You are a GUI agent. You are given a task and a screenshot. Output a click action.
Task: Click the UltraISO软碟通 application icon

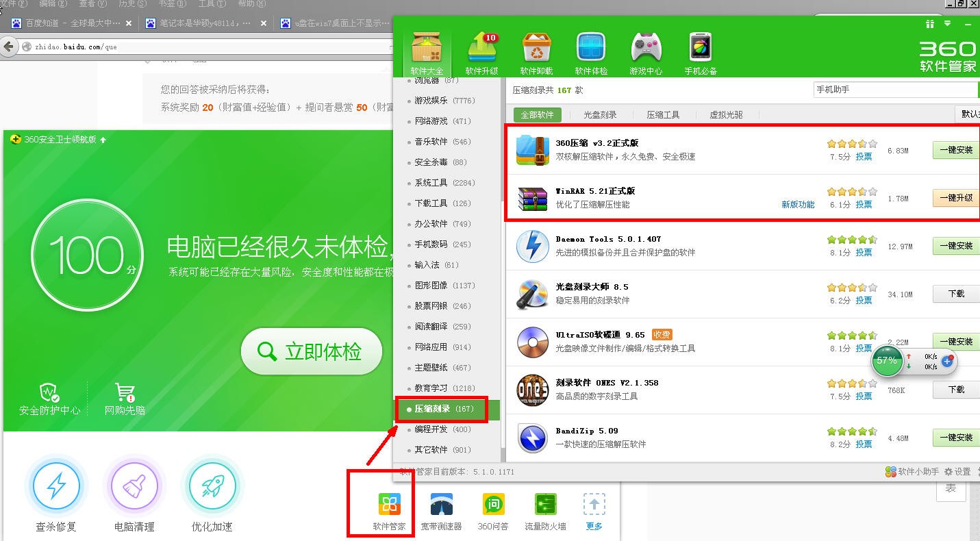532,342
